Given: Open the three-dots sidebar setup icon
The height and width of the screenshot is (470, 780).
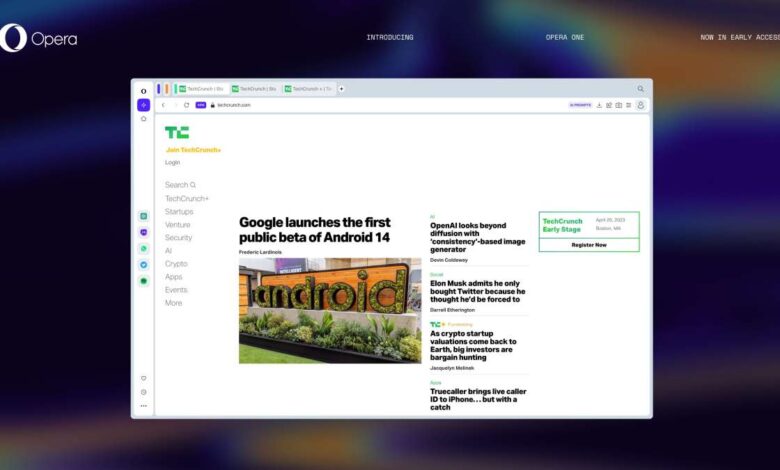Looking at the screenshot, I should [143, 406].
